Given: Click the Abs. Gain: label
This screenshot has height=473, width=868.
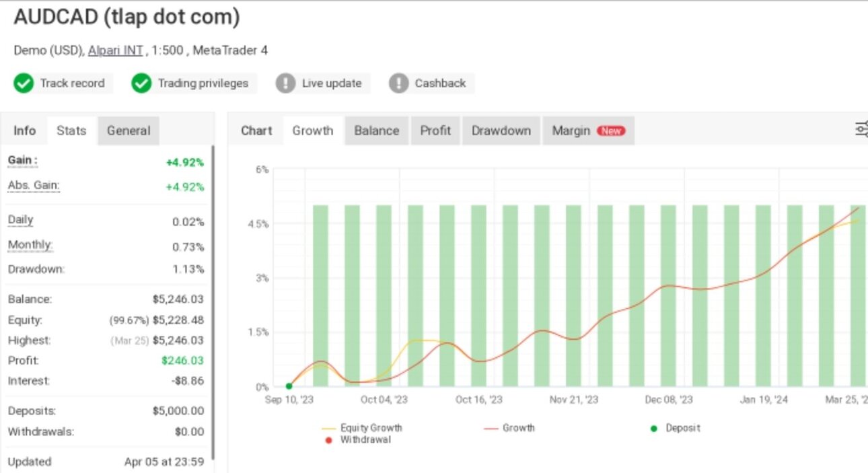Looking at the screenshot, I should (34, 186).
